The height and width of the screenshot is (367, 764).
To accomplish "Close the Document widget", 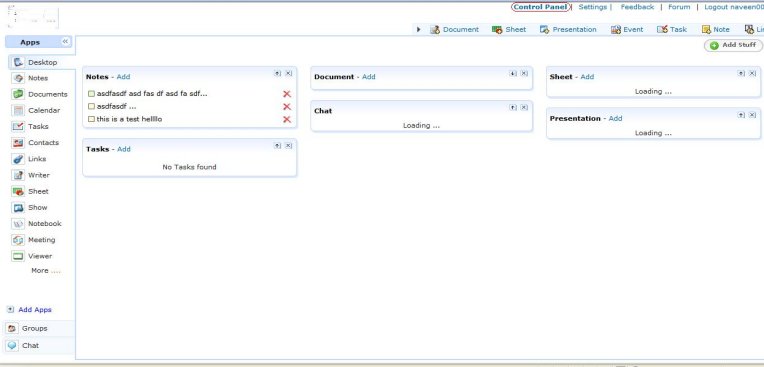I will (x=524, y=74).
